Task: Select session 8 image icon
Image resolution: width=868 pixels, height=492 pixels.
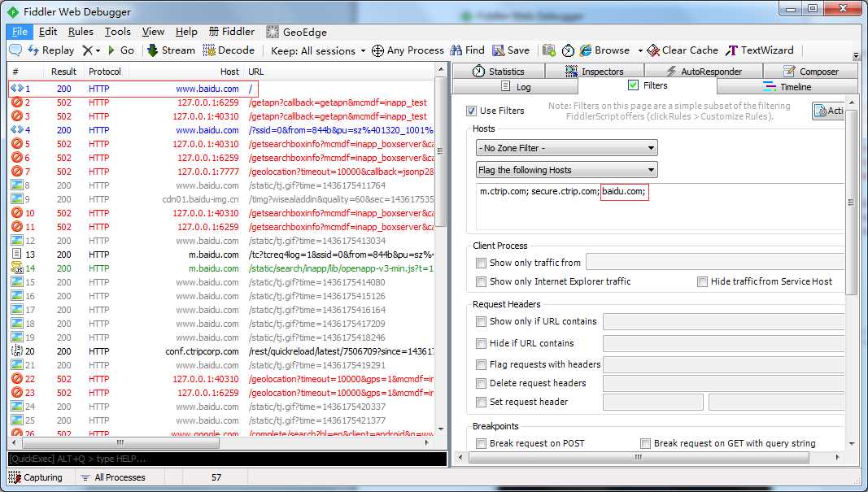Action: [16, 185]
